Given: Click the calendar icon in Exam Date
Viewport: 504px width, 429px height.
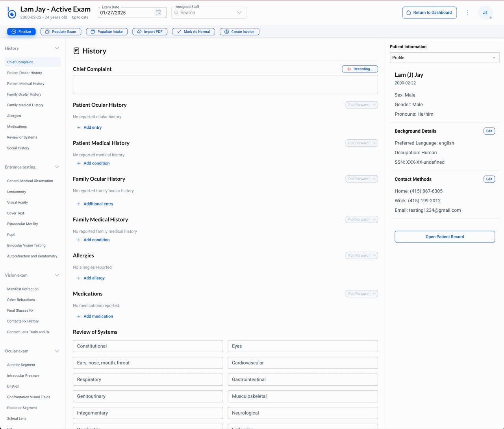Looking at the screenshot, I should tap(158, 13).
